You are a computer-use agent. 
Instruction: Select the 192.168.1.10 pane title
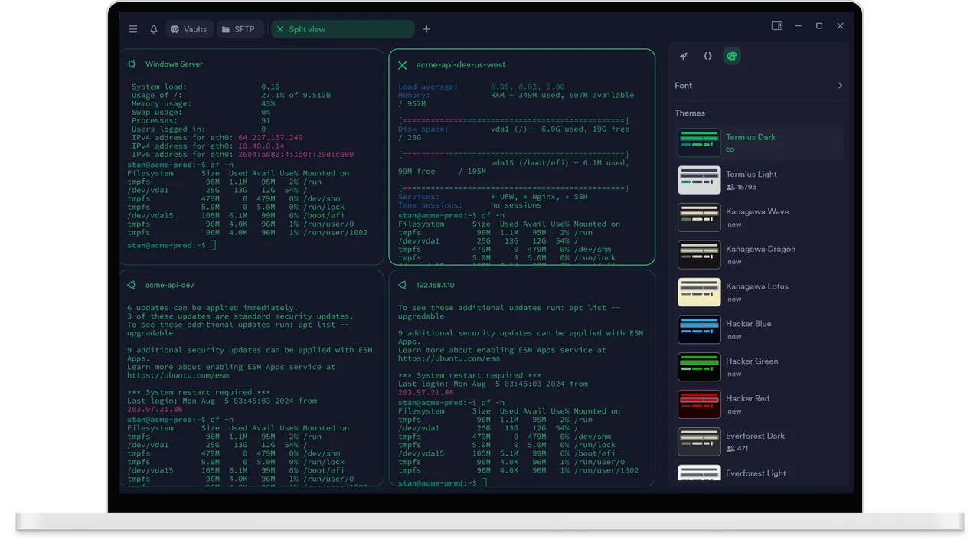click(x=435, y=285)
